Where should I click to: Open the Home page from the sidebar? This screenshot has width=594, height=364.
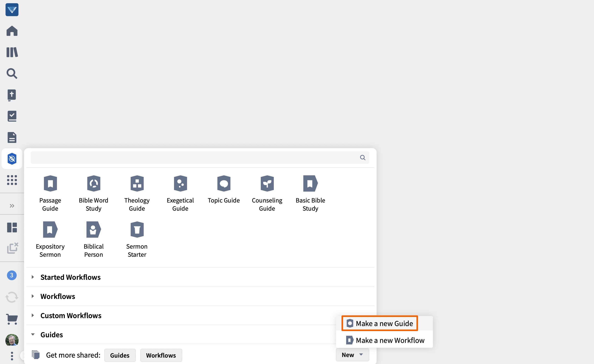(x=12, y=31)
